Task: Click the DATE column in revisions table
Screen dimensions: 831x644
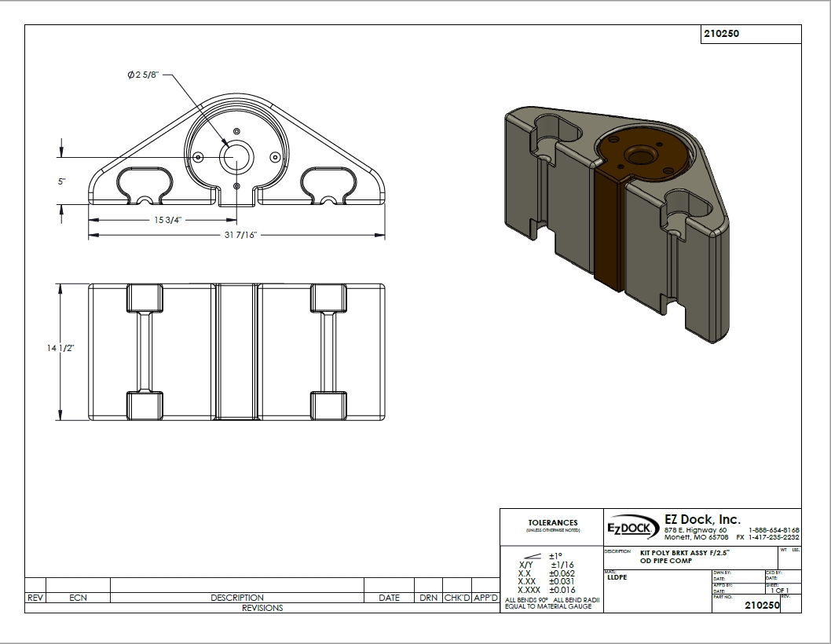Action: (389, 598)
